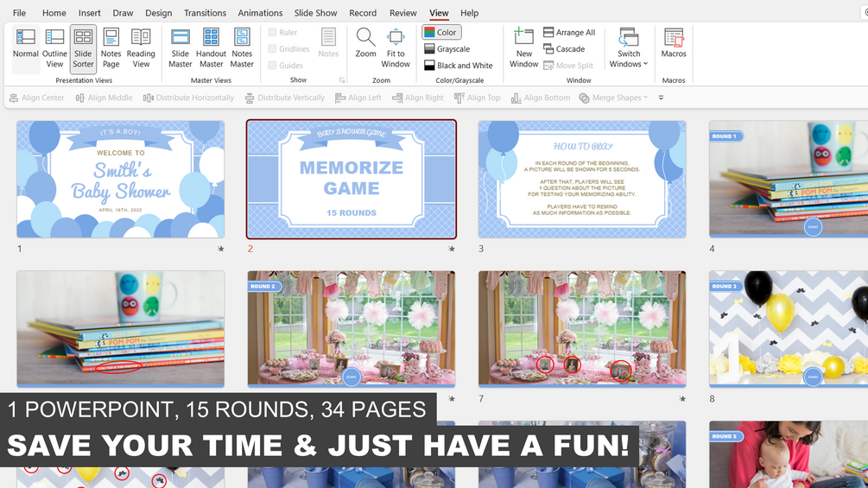Click transition star icon under slide 1

click(x=221, y=249)
